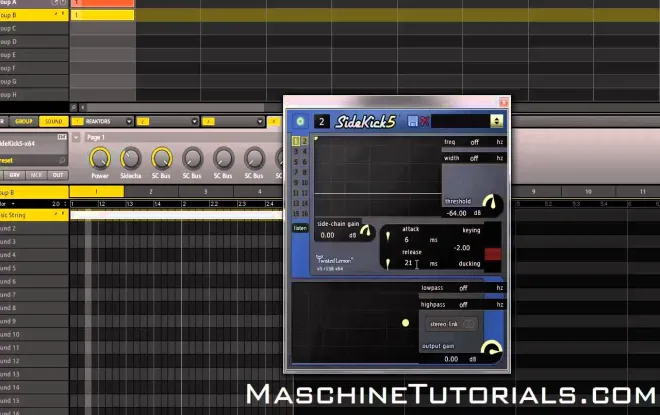Screen dimensions: 660x415
Task: Click the attack slider handle
Action: 388,236
